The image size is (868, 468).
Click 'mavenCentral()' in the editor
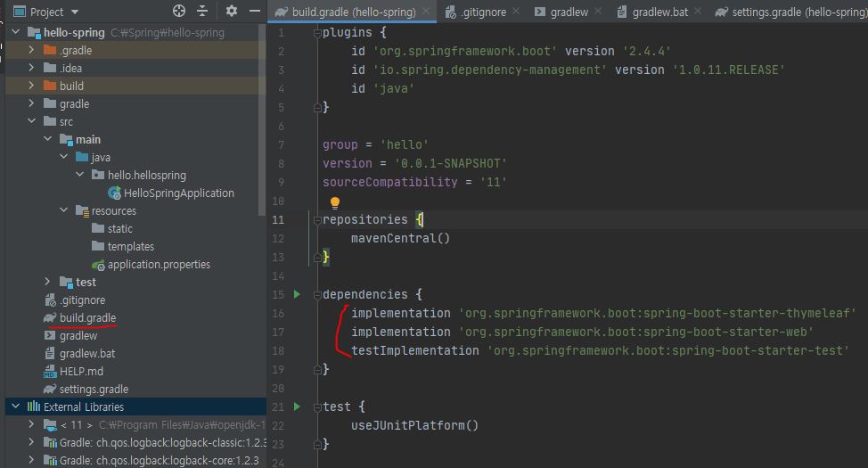[x=400, y=238]
